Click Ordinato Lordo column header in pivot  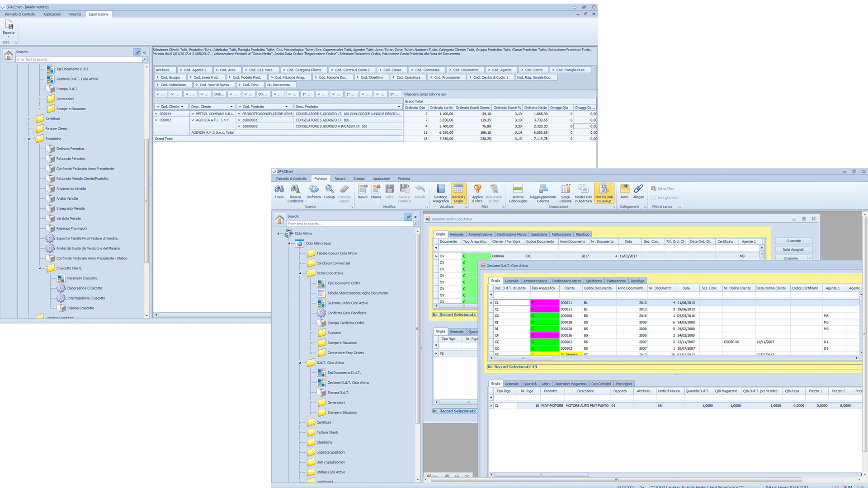(x=441, y=108)
